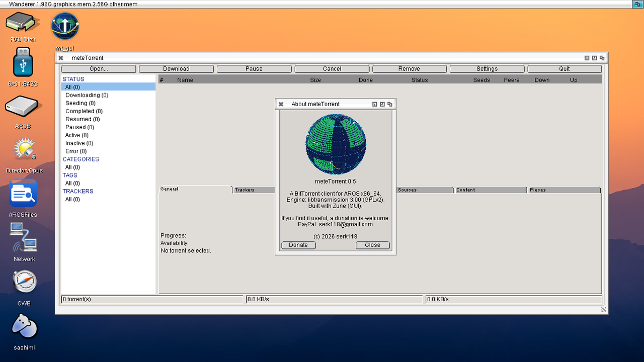Click the 0 torrent(s) status field
Image resolution: width=644 pixels, height=362 pixels.
pos(152,299)
